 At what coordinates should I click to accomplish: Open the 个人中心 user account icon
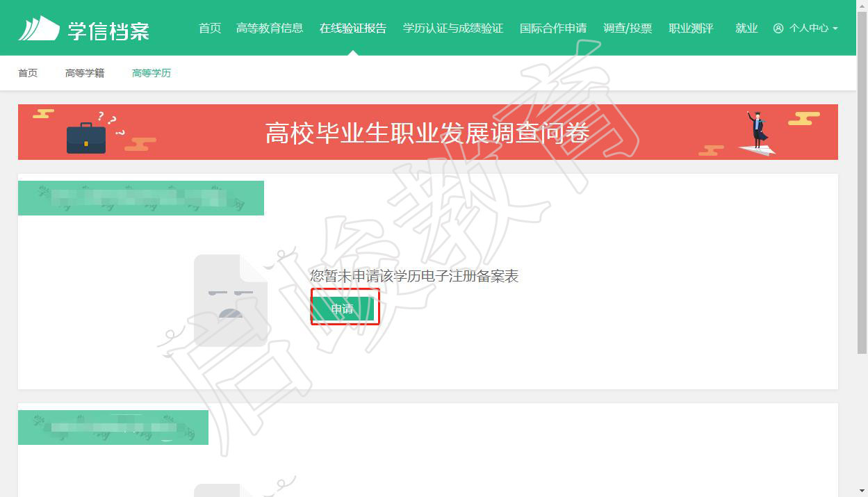[x=778, y=28]
